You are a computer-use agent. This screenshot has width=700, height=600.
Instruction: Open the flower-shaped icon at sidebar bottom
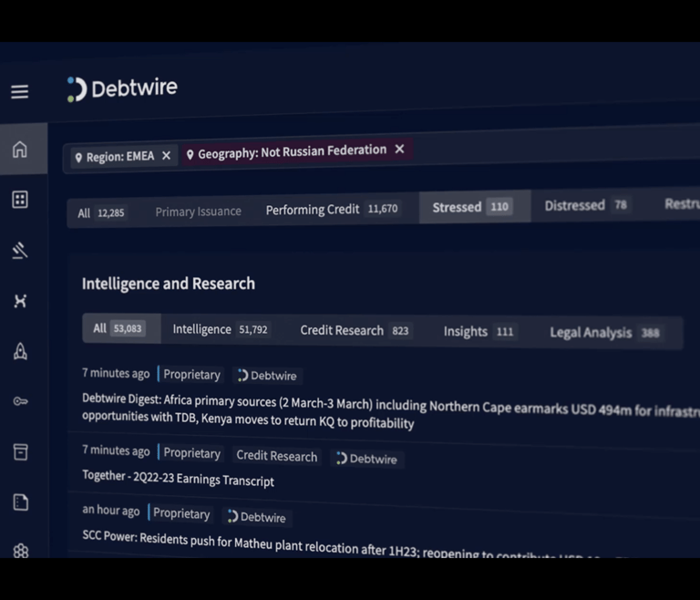tap(21, 551)
